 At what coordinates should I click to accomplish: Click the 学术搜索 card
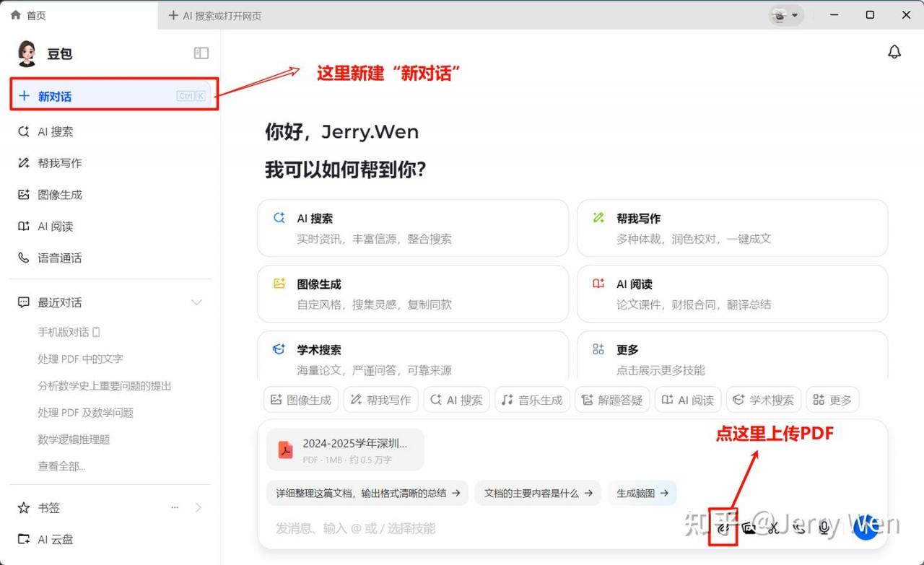pos(413,355)
